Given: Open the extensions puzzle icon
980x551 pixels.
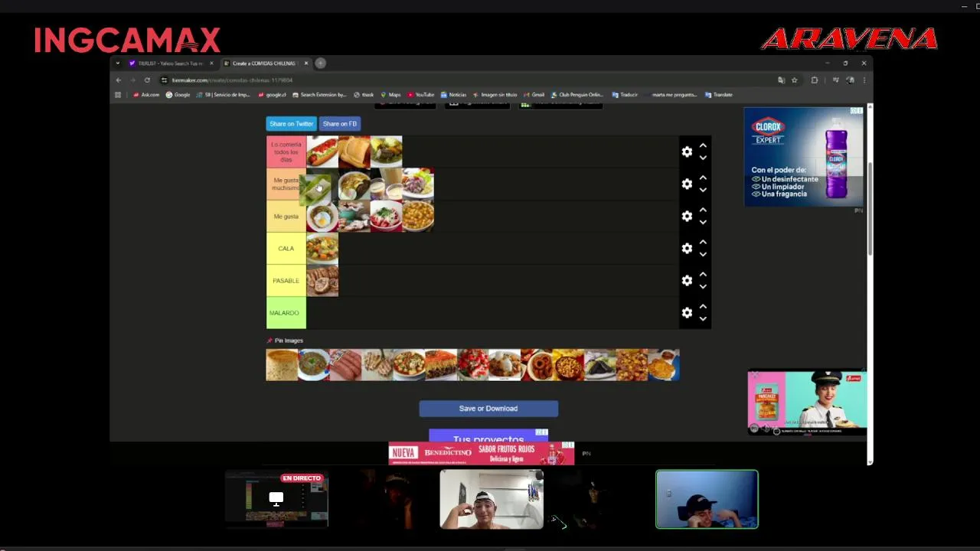Looking at the screenshot, I should coord(814,80).
